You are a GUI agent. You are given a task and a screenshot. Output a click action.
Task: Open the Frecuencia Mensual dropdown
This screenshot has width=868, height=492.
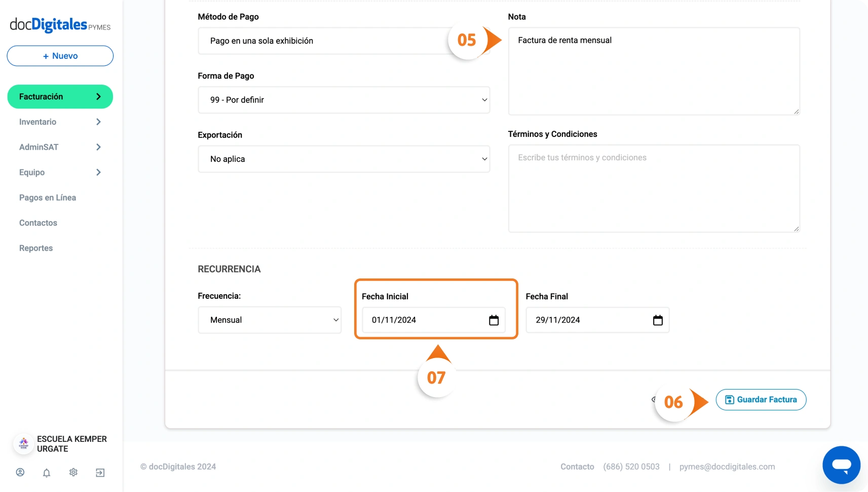pyautogui.click(x=270, y=320)
